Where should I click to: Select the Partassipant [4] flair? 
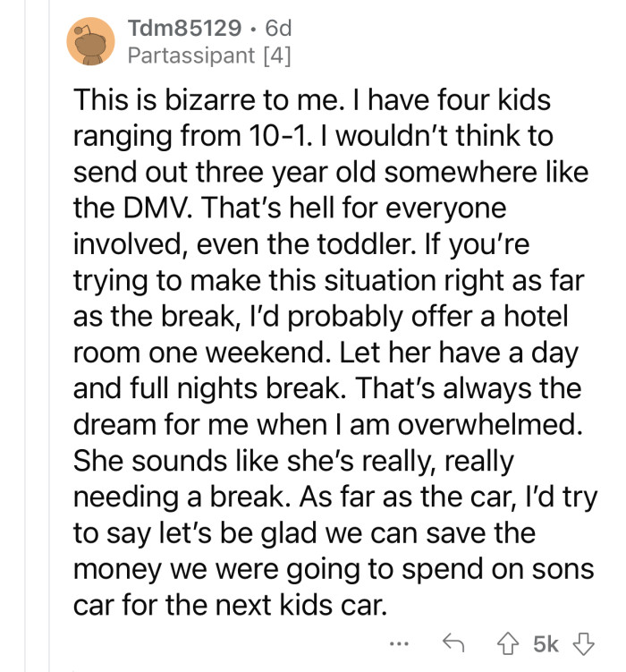pos(209,55)
